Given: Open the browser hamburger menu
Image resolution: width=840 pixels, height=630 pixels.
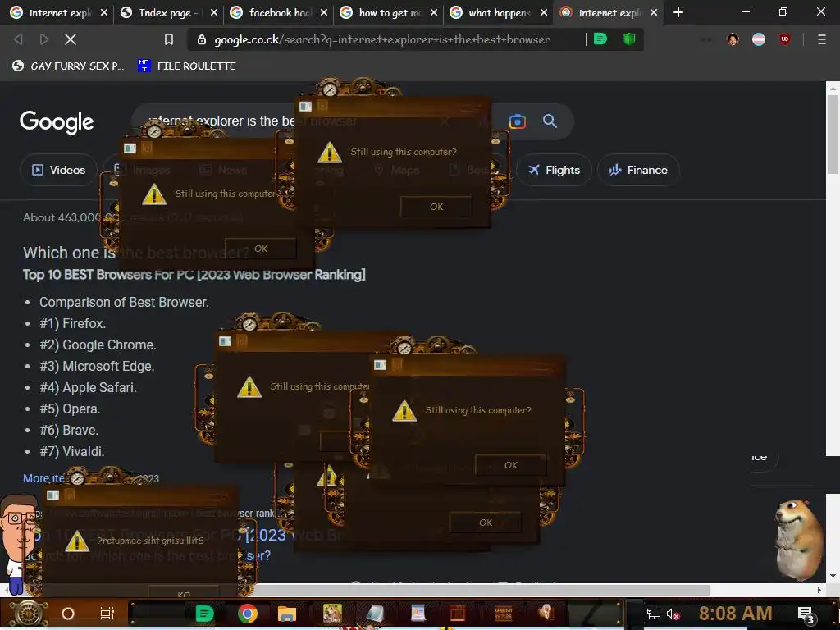Looking at the screenshot, I should [x=821, y=39].
